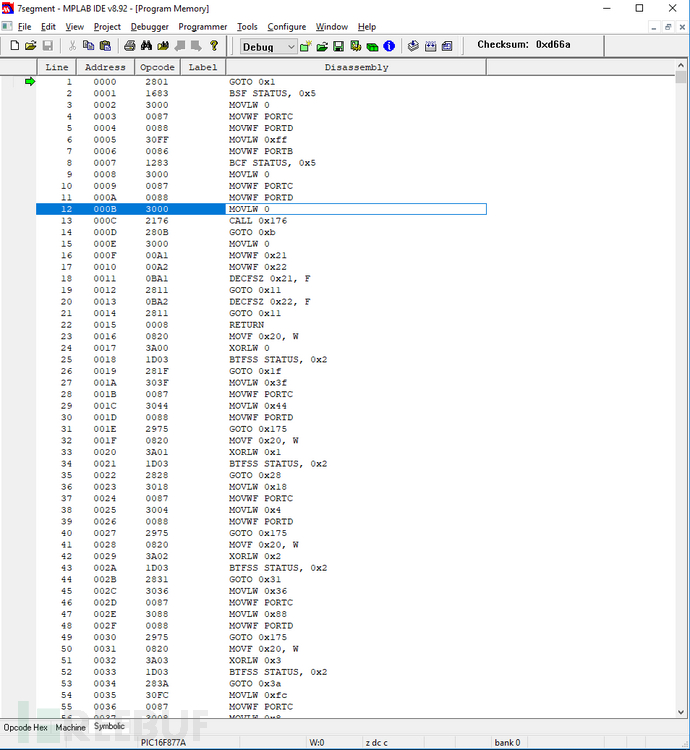
Task: Click MOVLW 0xff on line 6
Action: 258,140
